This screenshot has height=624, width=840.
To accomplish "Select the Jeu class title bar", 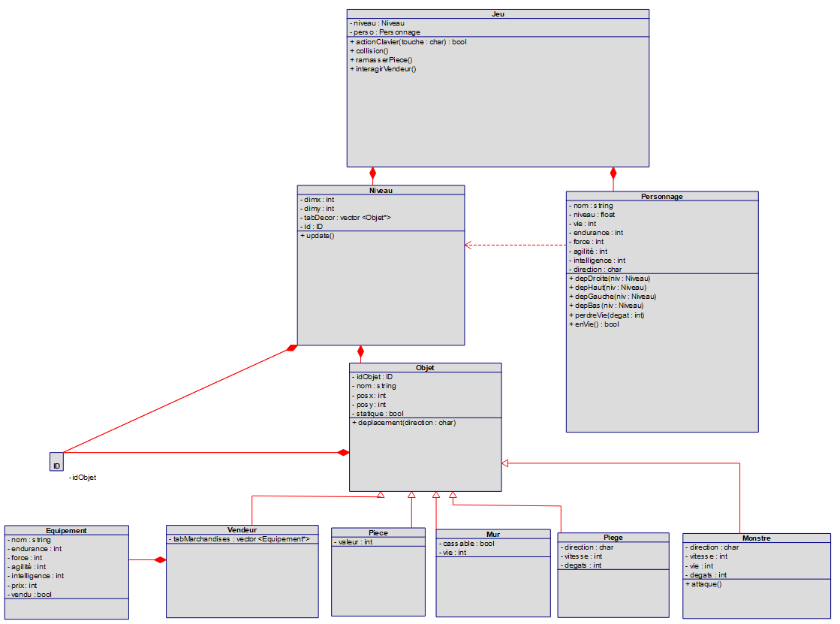I will pos(498,13).
